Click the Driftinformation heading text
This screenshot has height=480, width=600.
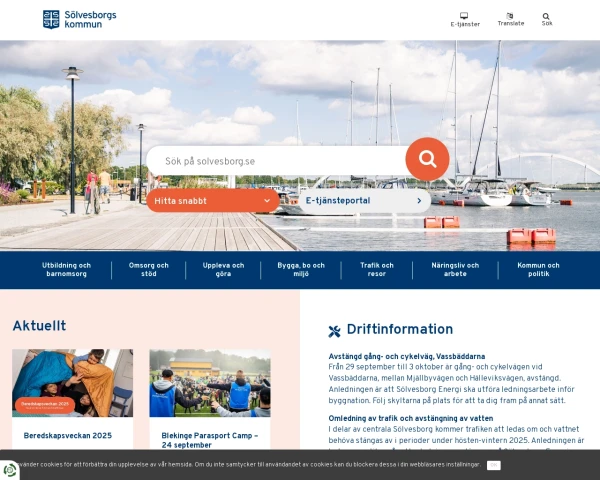click(x=400, y=329)
